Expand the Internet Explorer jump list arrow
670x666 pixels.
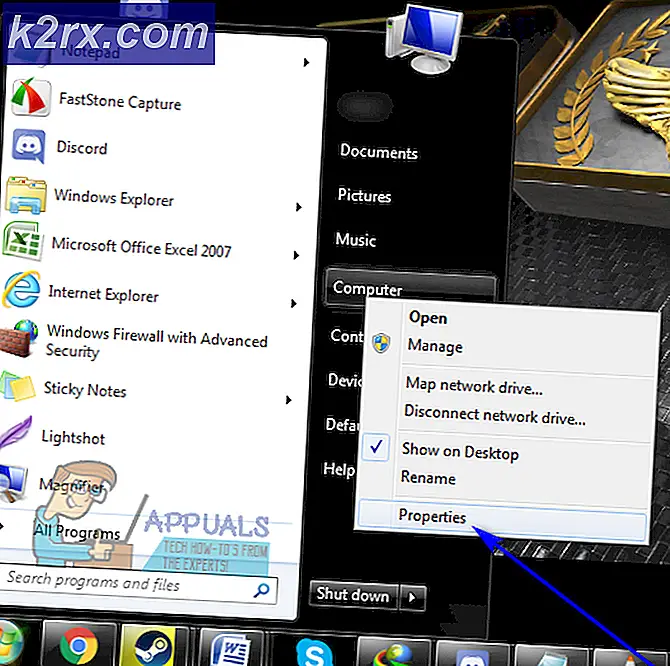[x=294, y=303]
